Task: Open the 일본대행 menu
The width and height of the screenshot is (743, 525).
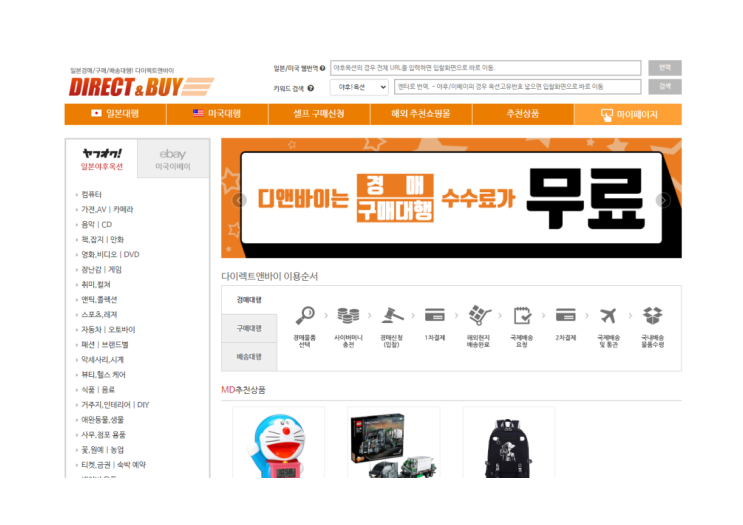Action: pos(116,114)
